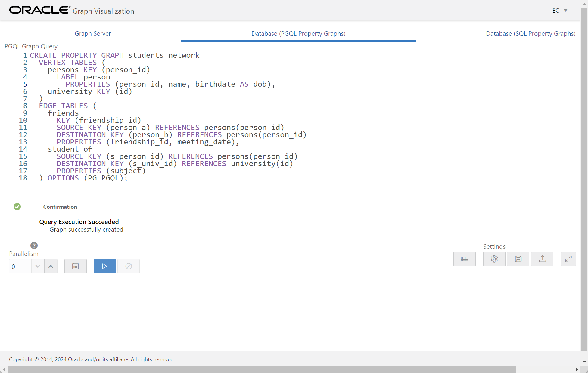Decrease Parallelism with down chevron
This screenshot has width=588, height=373.
pyautogui.click(x=38, y=266)
